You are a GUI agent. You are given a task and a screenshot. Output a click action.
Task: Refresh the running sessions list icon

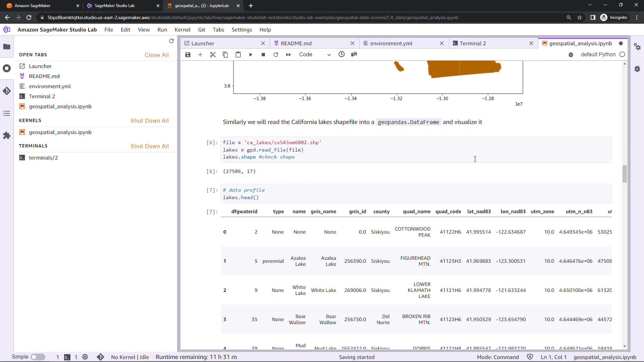click(171, 41)
